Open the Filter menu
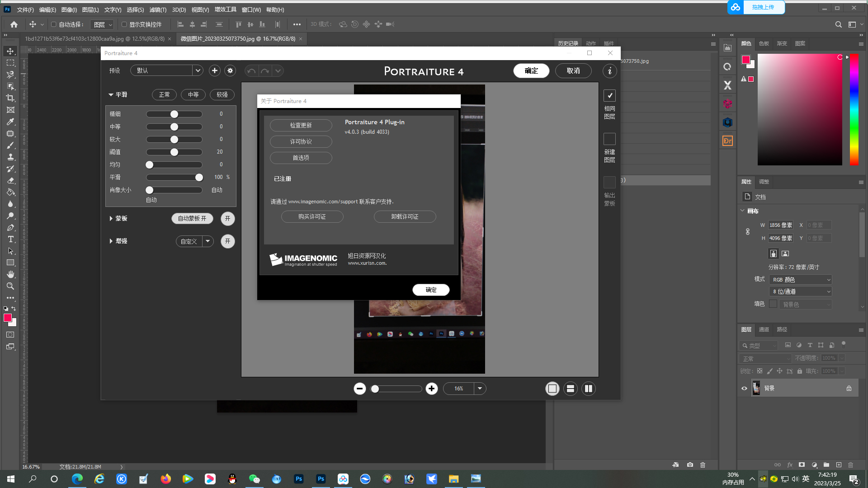The image size is (868, 488). tap(158, 9)
